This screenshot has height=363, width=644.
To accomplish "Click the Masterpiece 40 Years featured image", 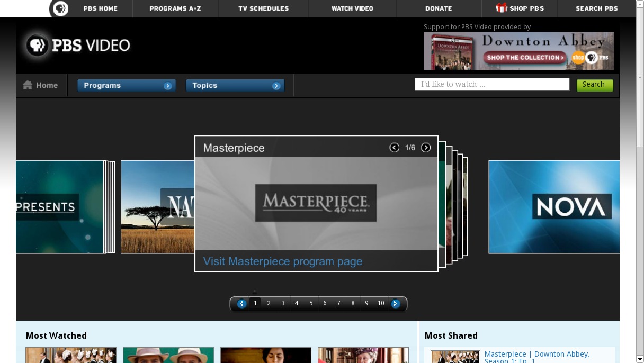I will point(316,203).
